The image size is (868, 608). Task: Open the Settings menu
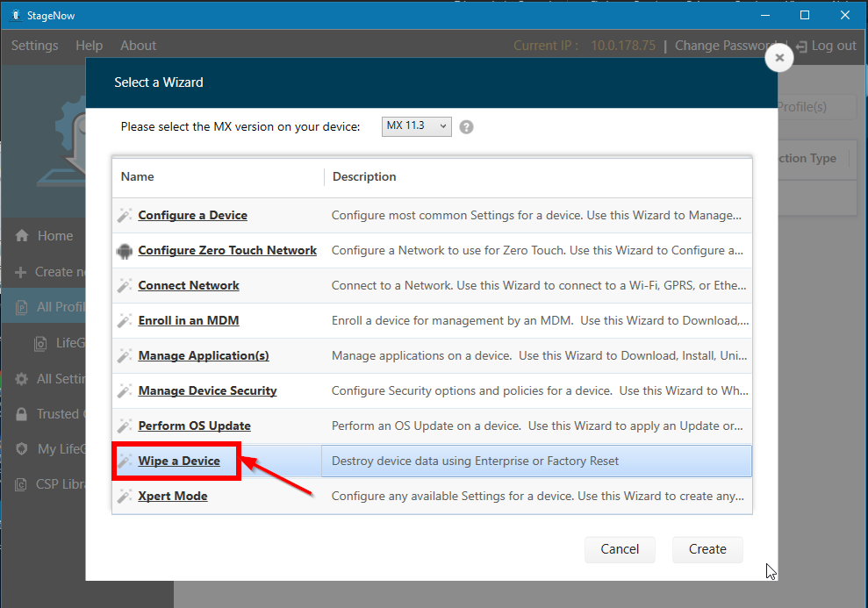[33, 45]
